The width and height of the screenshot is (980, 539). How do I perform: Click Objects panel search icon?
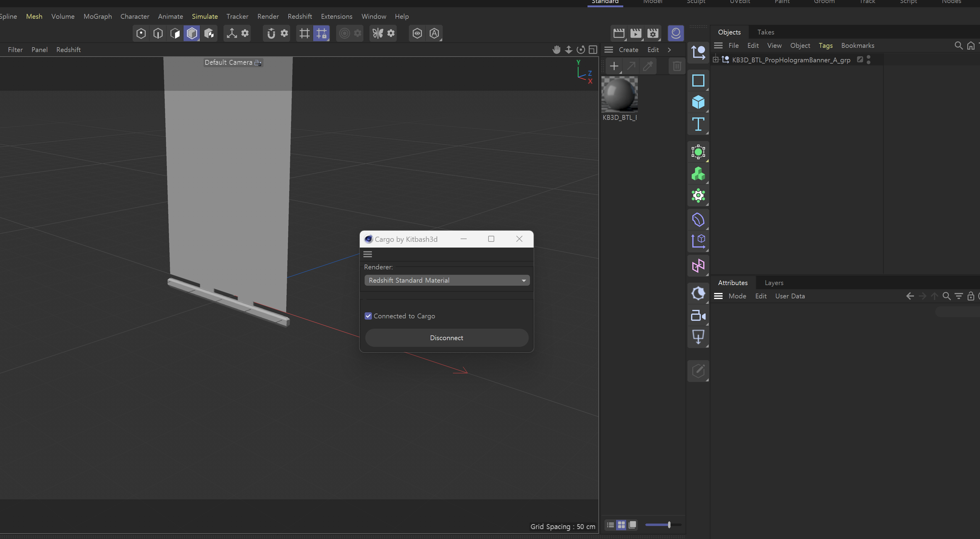click(958, 46)
